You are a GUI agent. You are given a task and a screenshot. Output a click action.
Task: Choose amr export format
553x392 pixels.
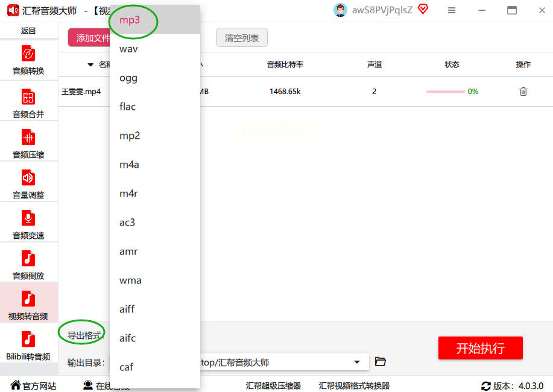[x=155, y=251]
